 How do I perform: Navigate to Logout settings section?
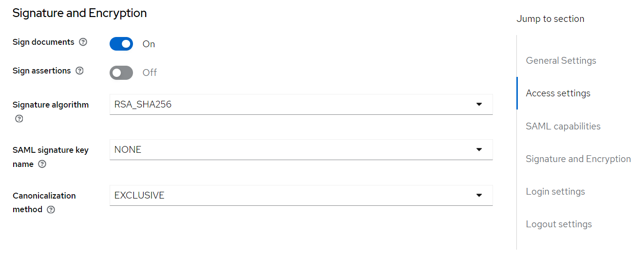[x=559, y=224]
